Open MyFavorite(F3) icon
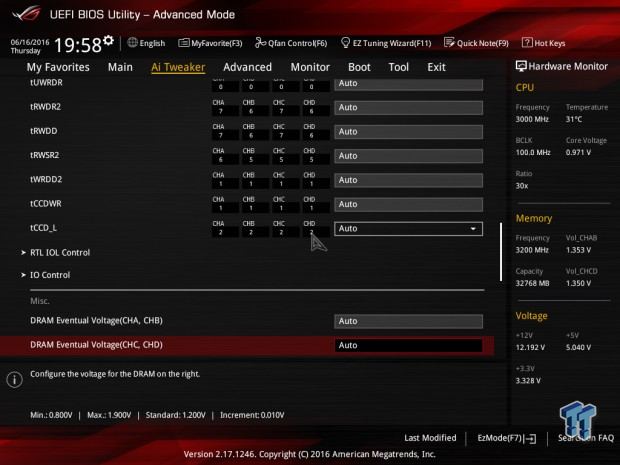This screenshot has height=465, width=620. (x=183, y=43)
